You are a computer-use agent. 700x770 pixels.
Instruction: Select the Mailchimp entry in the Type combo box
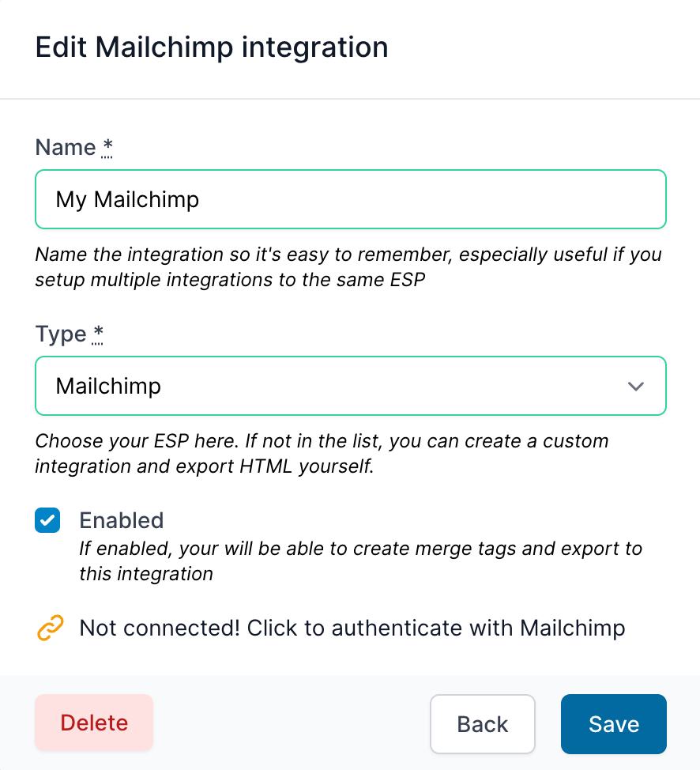point(351,387)
